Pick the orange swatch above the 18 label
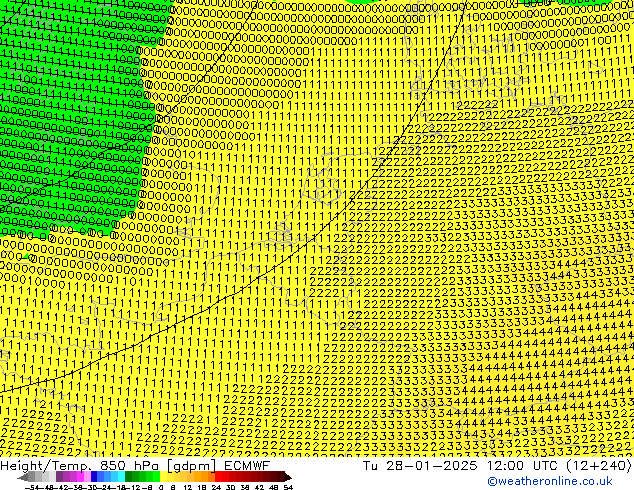The image size is (634, 490). click(205, 477)
